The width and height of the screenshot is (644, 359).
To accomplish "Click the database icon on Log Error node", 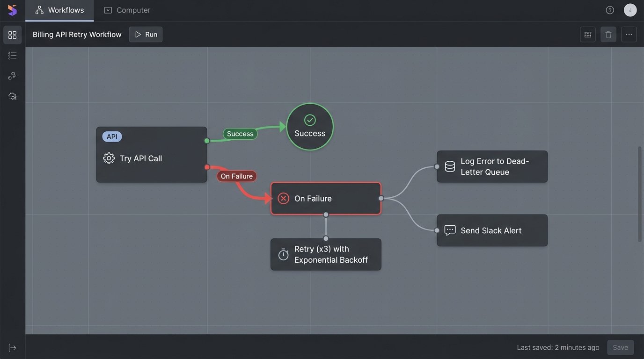I will coord(449,166).
